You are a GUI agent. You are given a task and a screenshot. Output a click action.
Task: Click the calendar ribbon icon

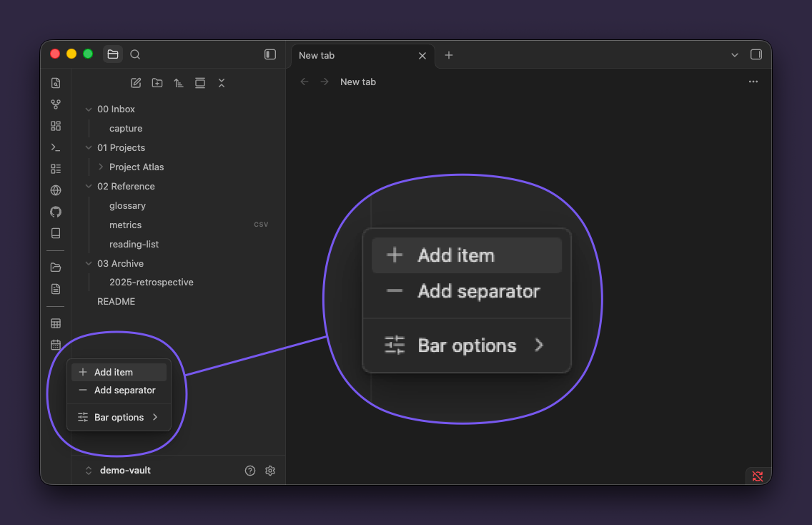coord(56,345)
